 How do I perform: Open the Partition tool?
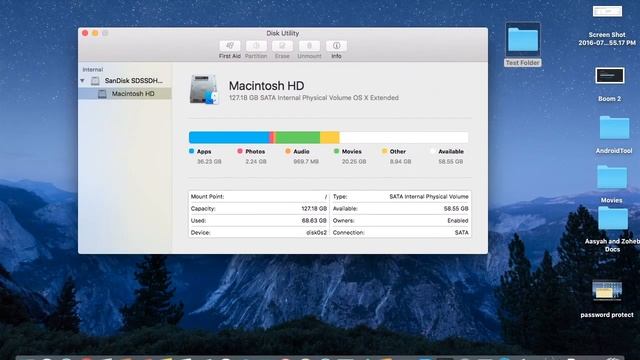[x=256, y=46]
